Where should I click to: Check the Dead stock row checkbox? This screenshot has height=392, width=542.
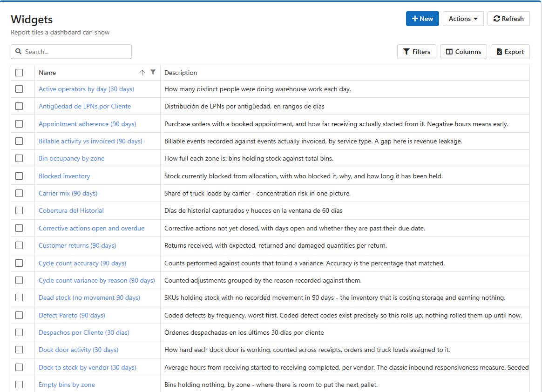pyautogui.click(x=19, y=297)
